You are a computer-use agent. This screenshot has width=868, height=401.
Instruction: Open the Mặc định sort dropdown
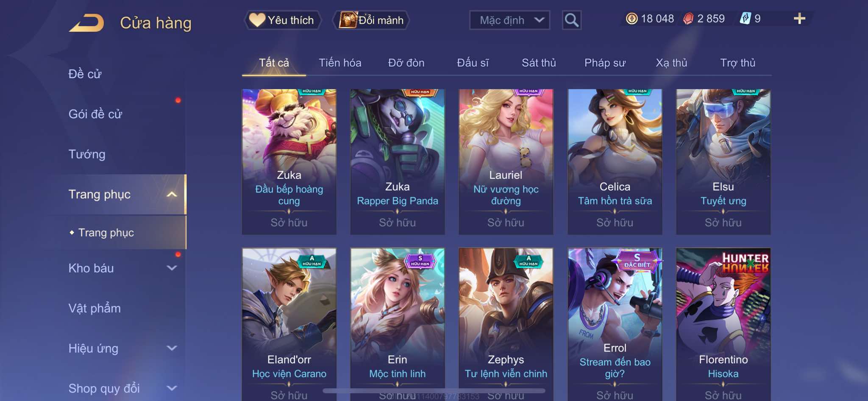click(509, 20)
